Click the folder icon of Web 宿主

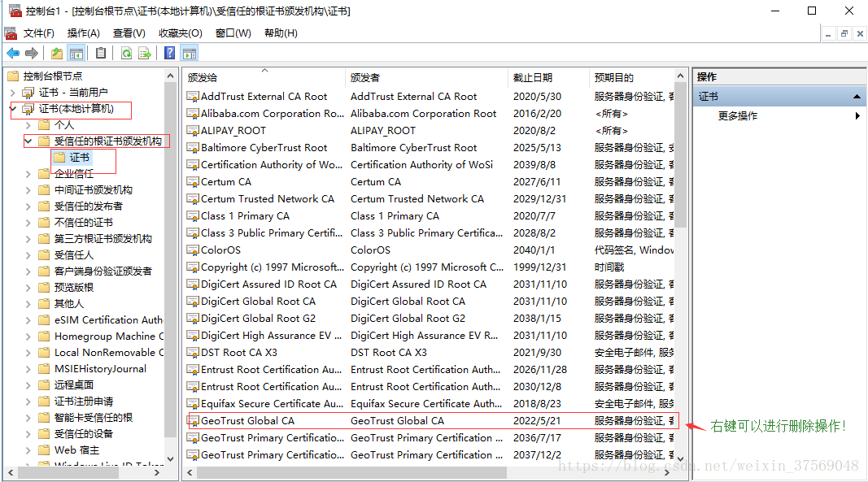pos(44,450)
